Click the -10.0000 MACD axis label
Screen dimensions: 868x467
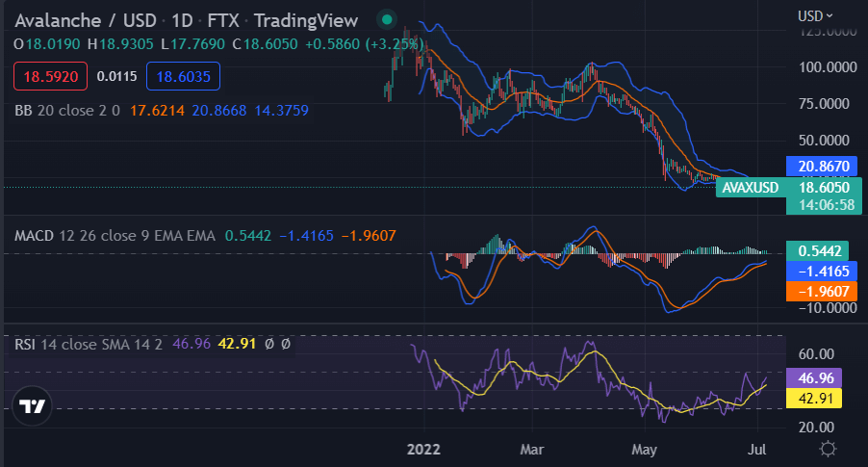[x=828, y=307]
